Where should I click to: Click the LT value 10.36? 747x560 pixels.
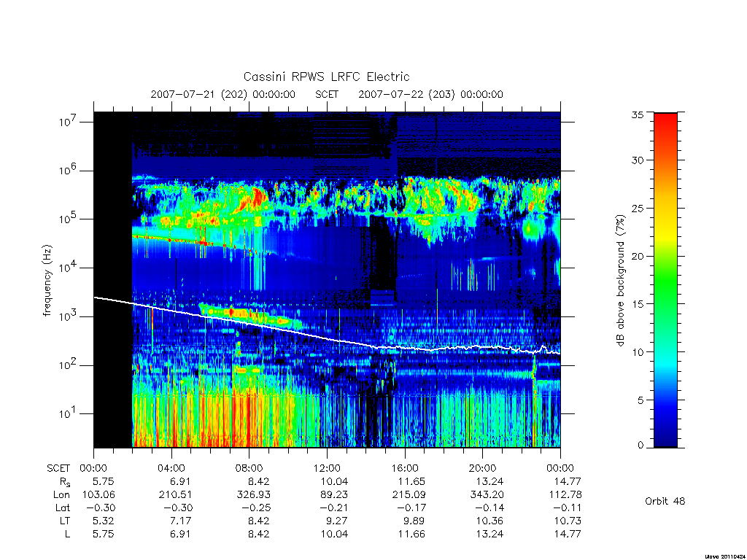coord(489,521)
